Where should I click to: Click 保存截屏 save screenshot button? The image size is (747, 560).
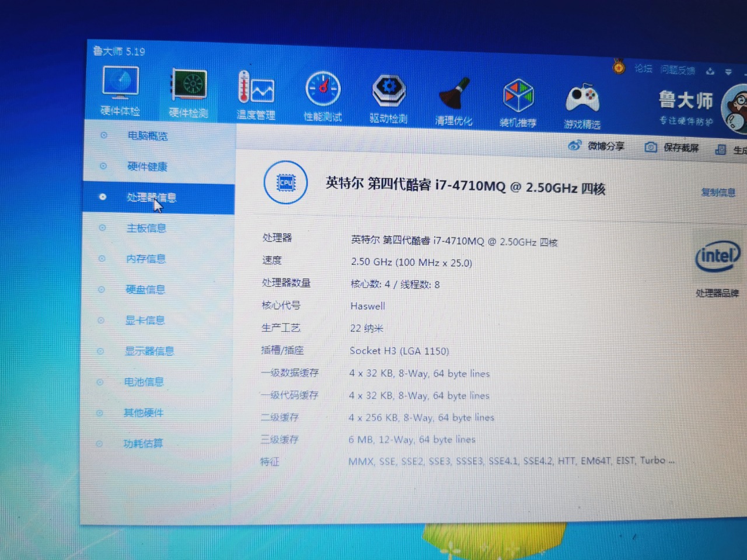[681, 148]
